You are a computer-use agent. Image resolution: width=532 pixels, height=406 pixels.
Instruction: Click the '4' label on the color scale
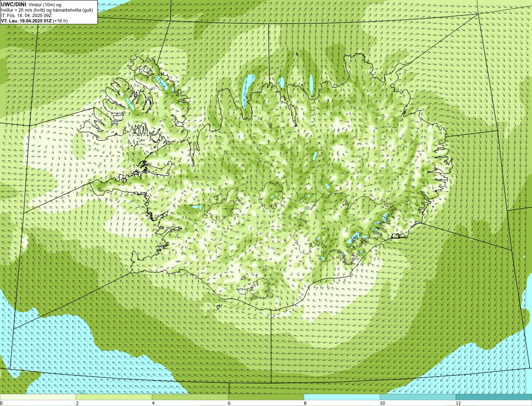click(x=153, y=403)
